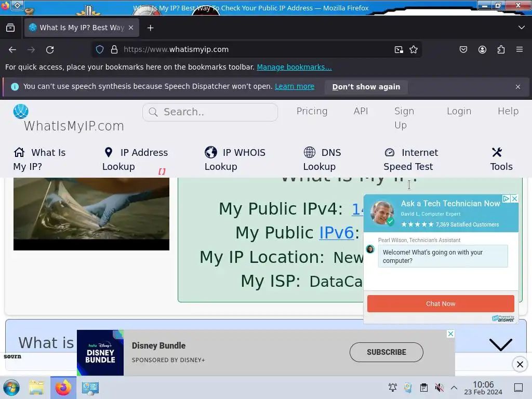532x399 pixels.
Task: Click the AdChoices icon on technician ad
Action: tap(506, 198)
